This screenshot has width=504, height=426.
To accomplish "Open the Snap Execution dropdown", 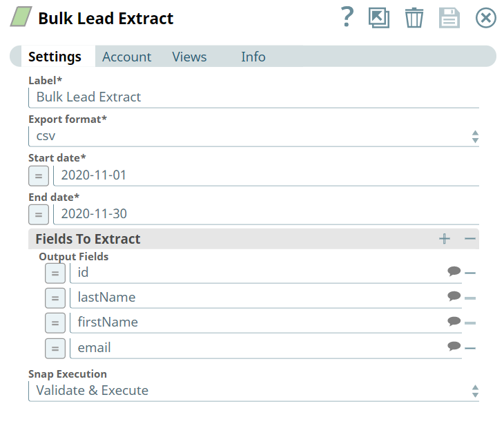I will pos(253,391).
